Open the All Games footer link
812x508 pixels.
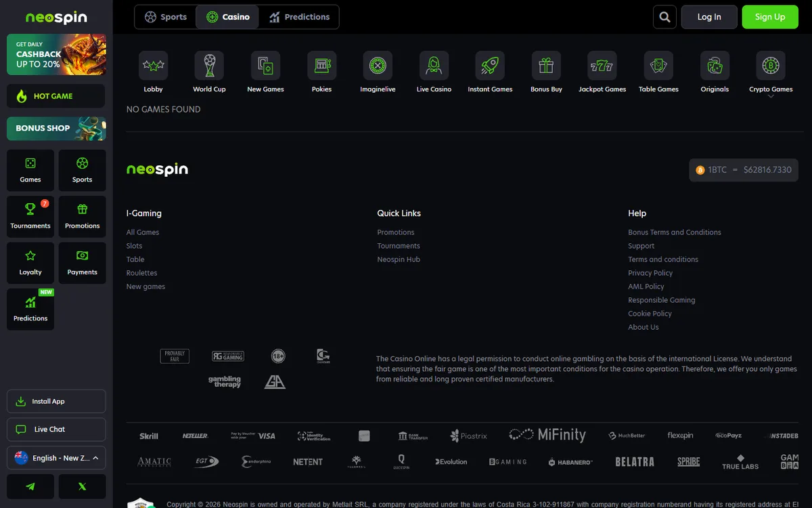pos(143,232)
